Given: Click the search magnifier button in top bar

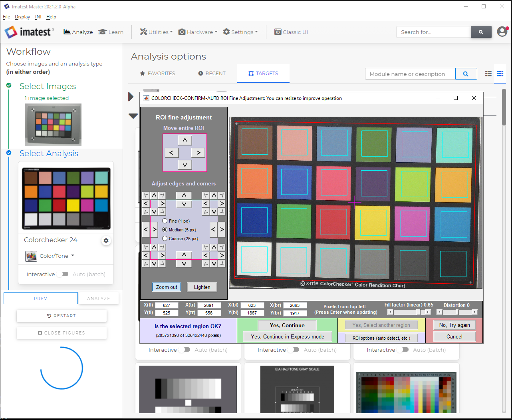Looking at the screenshot, I should (481, 32).
